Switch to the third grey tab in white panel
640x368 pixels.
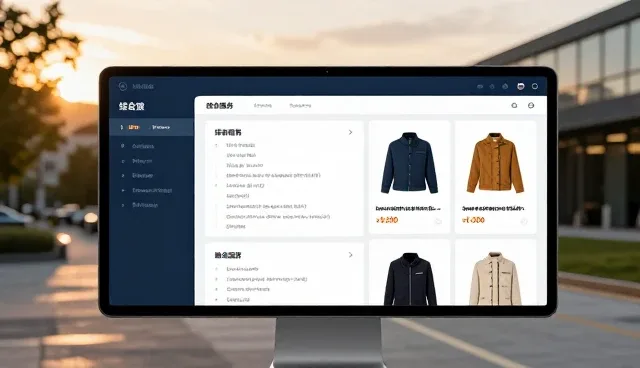tap(300, 106)
